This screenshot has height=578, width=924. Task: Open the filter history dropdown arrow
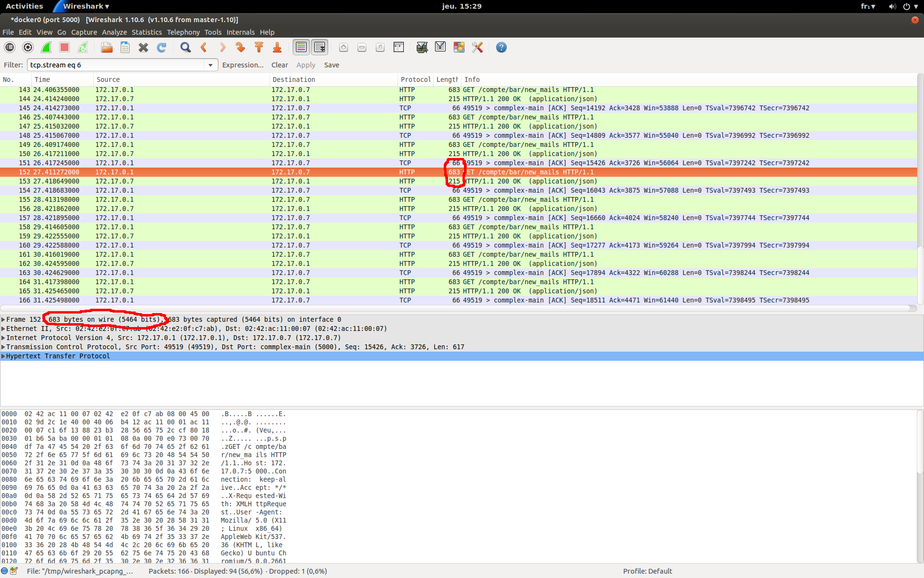(x=210, y=65)
